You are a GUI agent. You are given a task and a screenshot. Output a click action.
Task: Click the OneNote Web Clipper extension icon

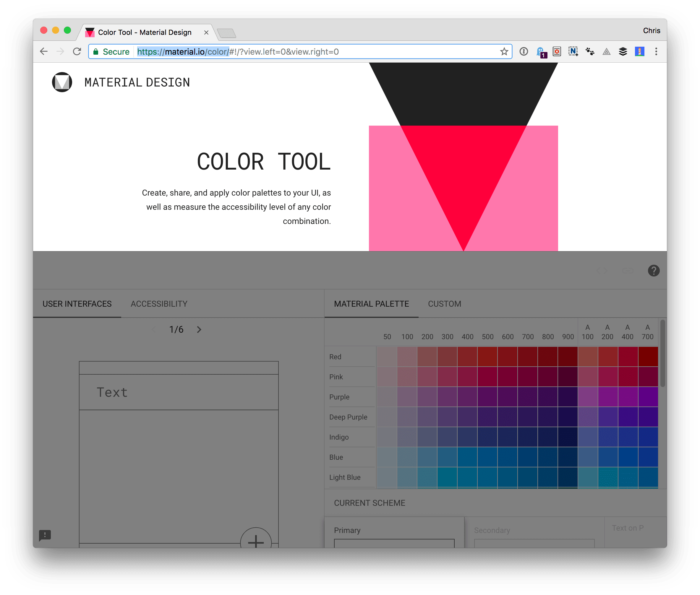[573, 51]
